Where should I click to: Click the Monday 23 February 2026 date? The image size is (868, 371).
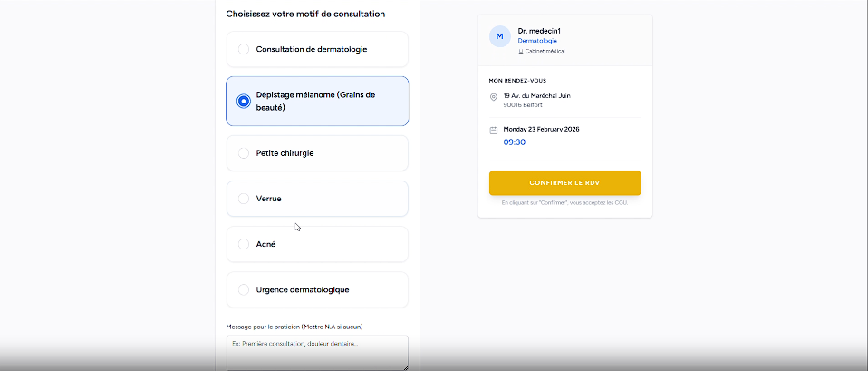pos(541,129)
